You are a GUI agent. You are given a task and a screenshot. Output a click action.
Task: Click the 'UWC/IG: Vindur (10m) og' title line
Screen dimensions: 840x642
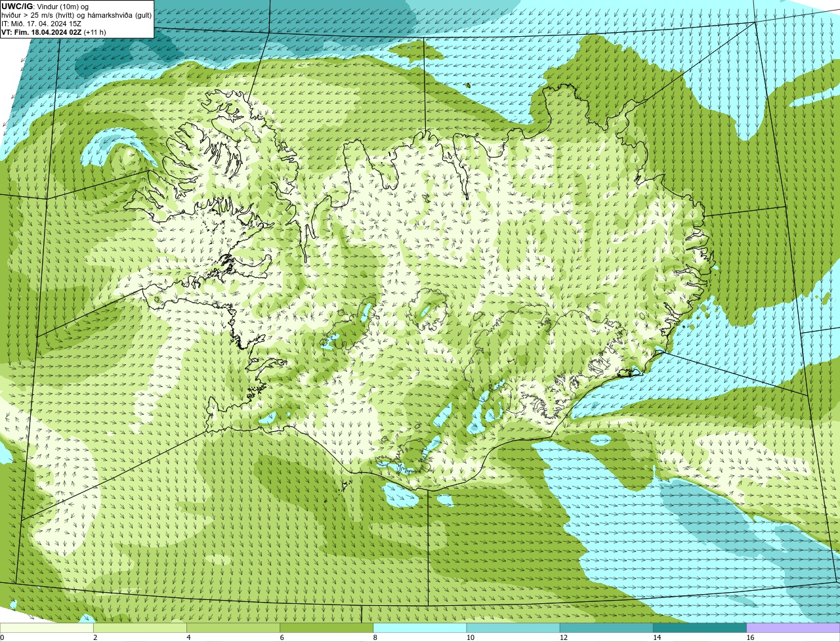pos(45,6)
